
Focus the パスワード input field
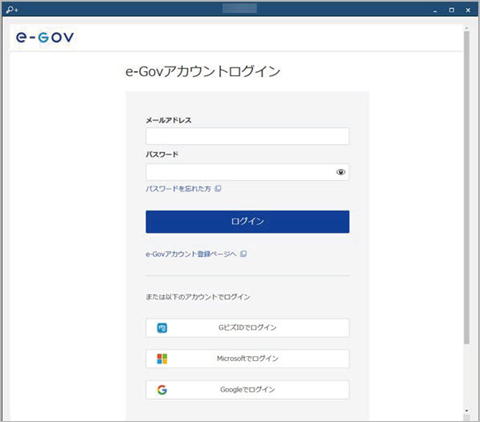(x=247, y=172)
